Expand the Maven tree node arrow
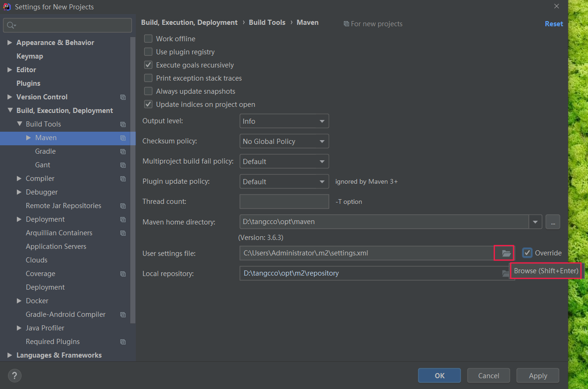Screen dimensions: 588x389 (29, 138)
